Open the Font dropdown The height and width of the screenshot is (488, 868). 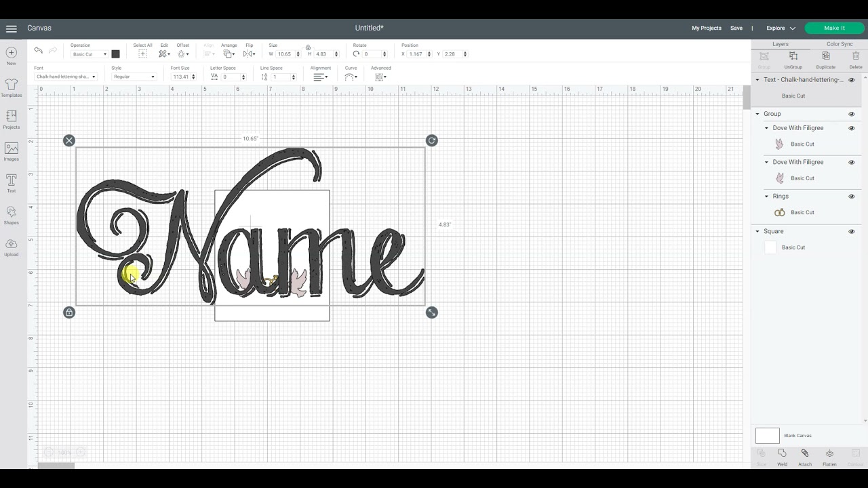tap(66, 77)
